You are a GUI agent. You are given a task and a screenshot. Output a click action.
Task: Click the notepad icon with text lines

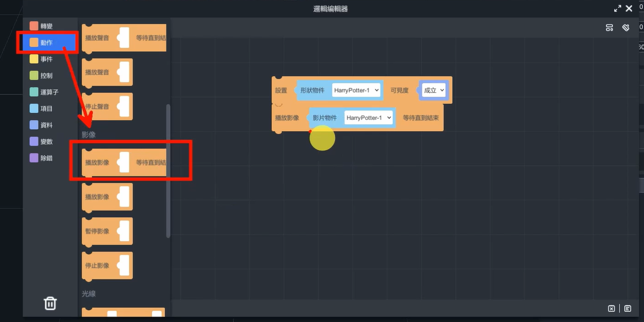tap(628, 309)
